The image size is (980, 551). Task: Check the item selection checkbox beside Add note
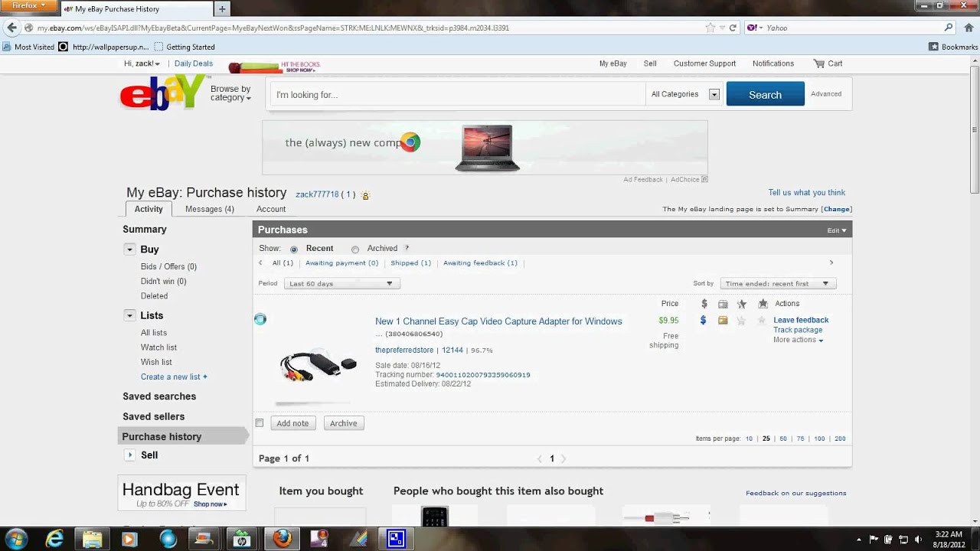pos(260,422)
